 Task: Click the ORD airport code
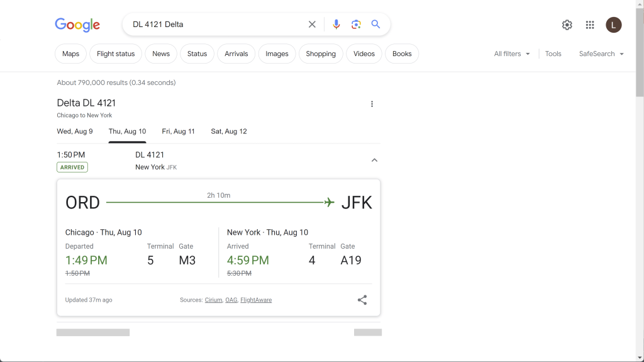[x=82, y=202]
